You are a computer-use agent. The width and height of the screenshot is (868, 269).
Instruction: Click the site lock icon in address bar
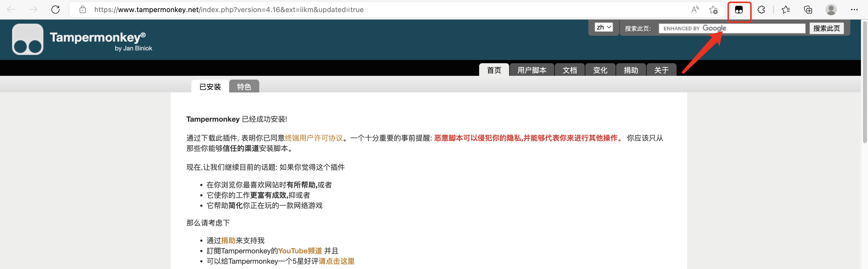coord(82,9)
